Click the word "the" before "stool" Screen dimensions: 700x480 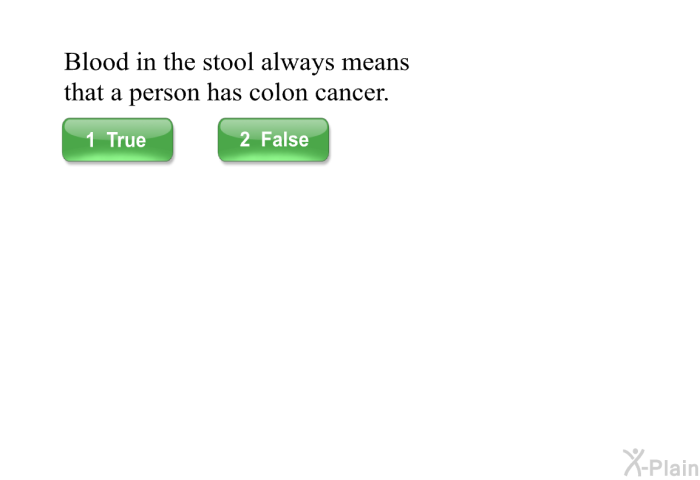179,62
